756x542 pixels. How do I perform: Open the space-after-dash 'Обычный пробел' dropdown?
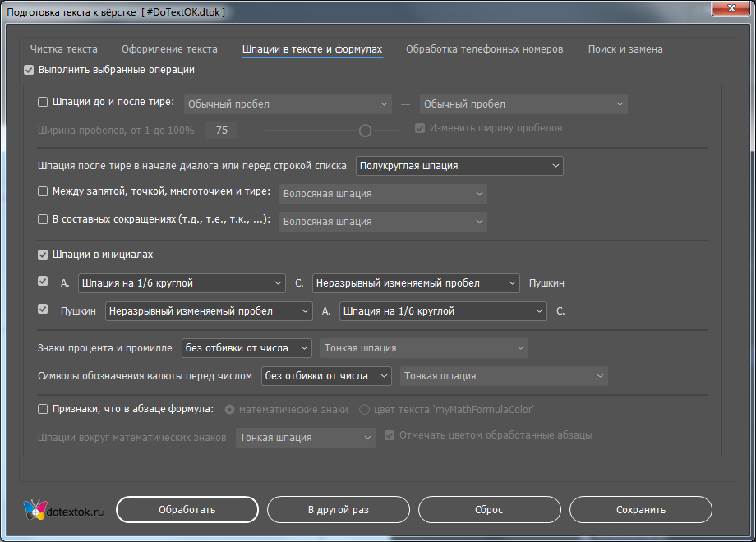point(523,104)
